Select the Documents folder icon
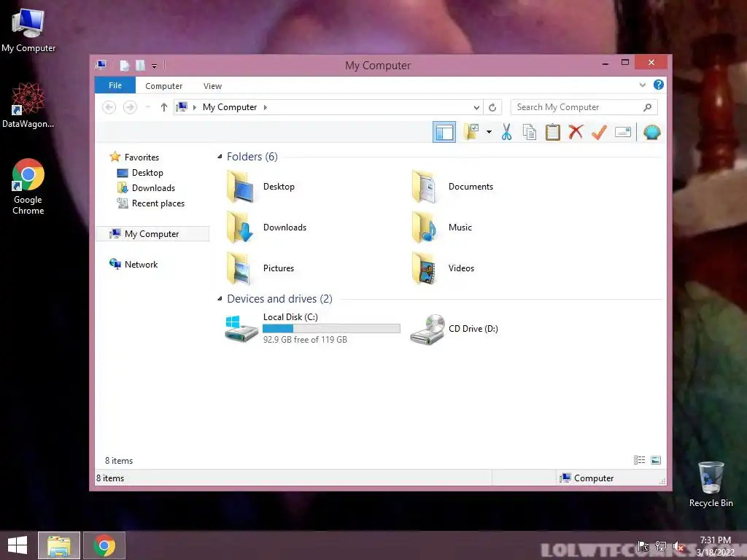This screenshot has height=560, width=747. (425, 187)
